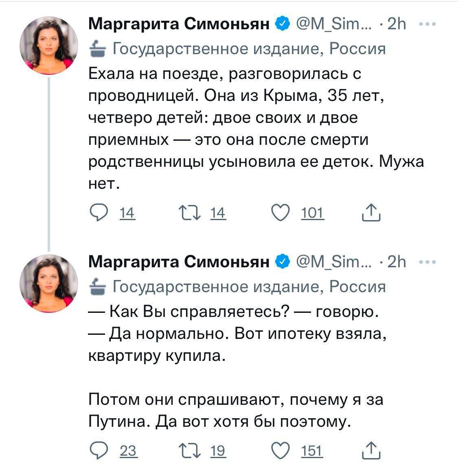Image resolution: width=458 pixels, height=476 pixels.
Task: Click the state media label on first tweet
Action: (x=238, y=48)
